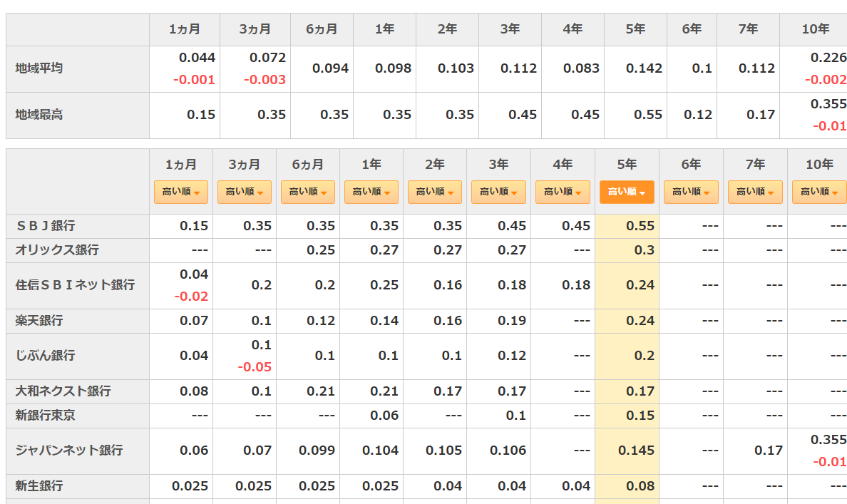Click the 新生銀行 5年 rate 0.08
This screenshot has width=847, height=504.
[x=640, y=486]
